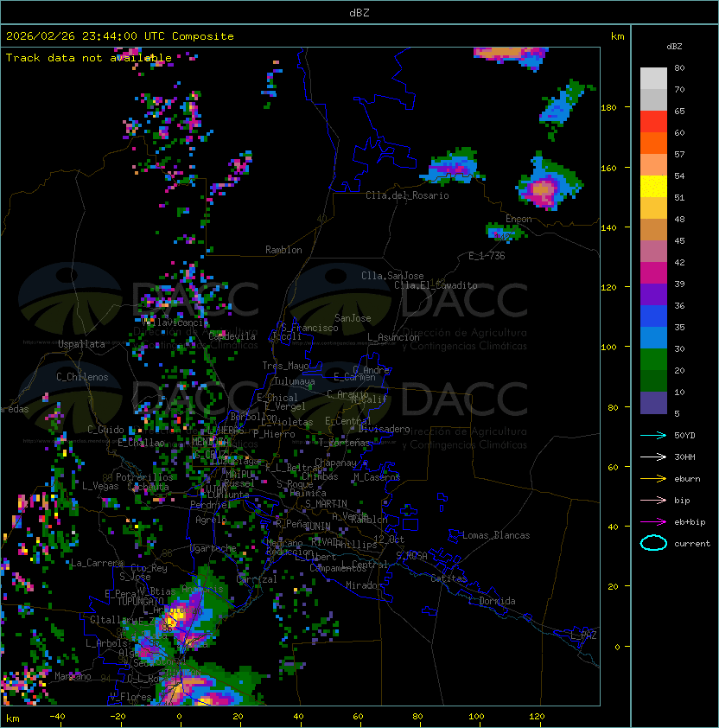Click the slate-blue 10 dBZ legend swatch
The height and width of the screenshot is (728, 719).
coord(653,403)
